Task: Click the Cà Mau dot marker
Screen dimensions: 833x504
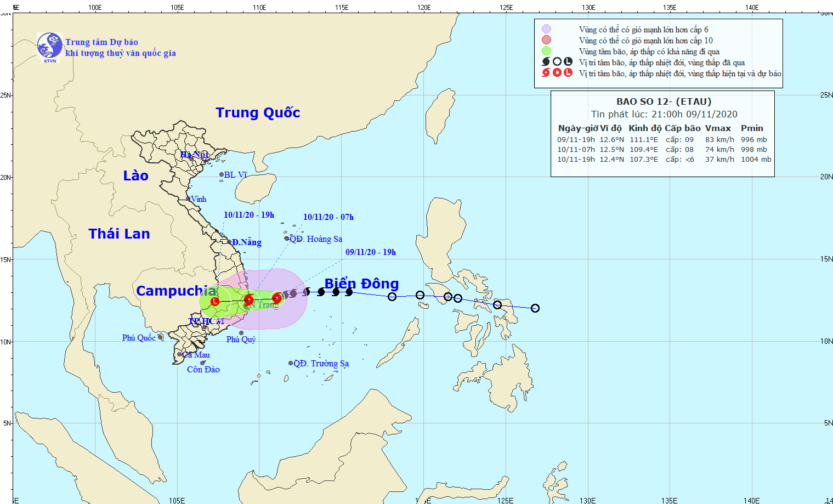Action: (179, 354)
